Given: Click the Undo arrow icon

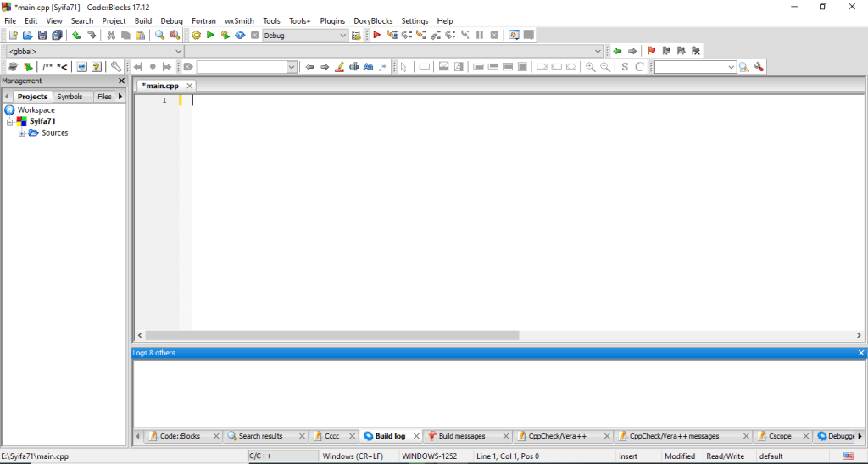Looking at the screenshot, I should point(76,36).
